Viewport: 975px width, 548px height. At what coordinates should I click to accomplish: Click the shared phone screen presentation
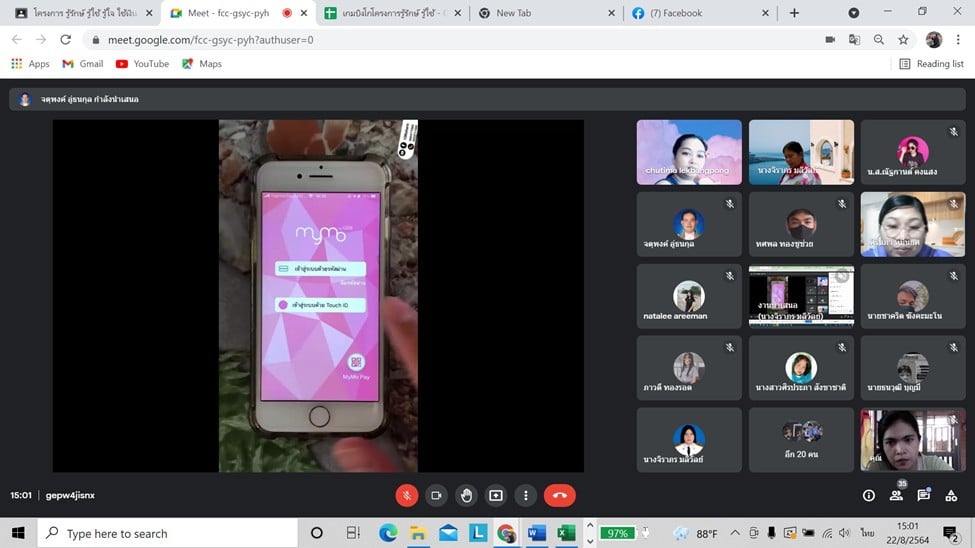(318, 296)
